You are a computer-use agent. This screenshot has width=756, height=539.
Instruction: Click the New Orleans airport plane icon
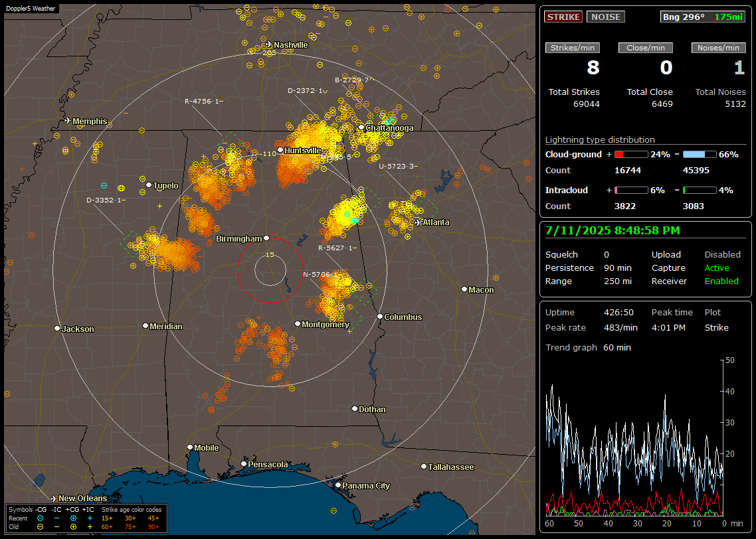tap(54, 499)
